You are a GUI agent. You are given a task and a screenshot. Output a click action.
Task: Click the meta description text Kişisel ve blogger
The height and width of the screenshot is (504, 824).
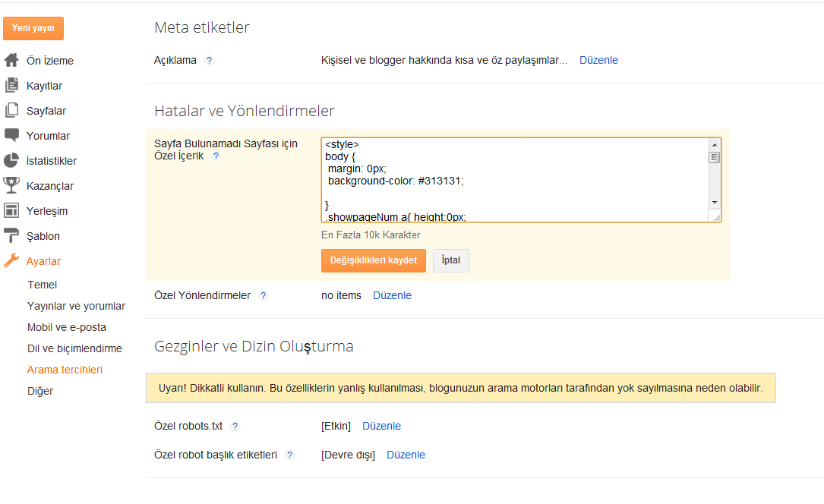click(x=444, y=61)
